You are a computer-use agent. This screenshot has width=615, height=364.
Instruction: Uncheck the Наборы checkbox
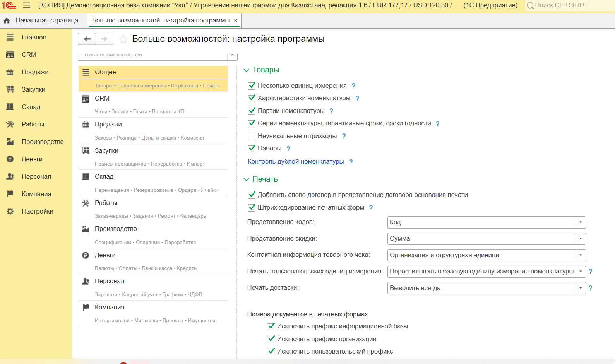(252, 149)
